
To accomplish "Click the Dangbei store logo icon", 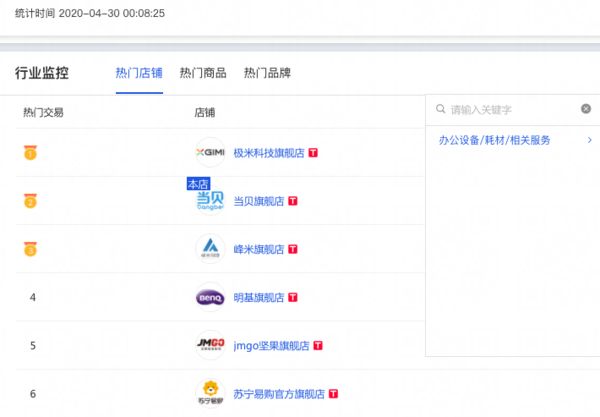I will click(211, 201).
